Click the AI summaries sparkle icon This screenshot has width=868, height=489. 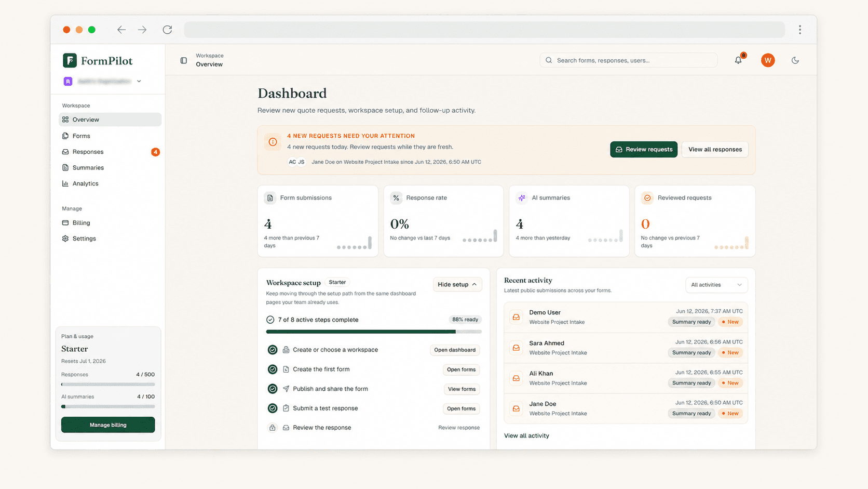[x=522, y=198]
